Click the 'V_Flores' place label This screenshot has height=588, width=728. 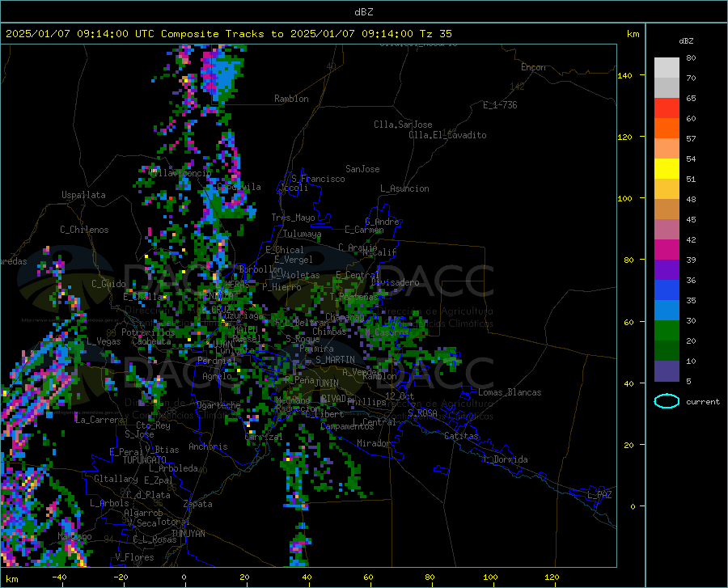134,557
